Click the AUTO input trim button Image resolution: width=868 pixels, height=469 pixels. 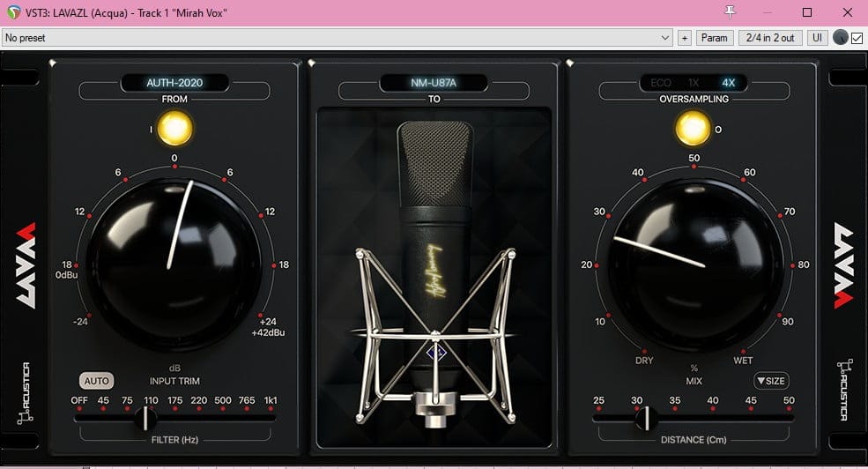[x=97, y=381]
